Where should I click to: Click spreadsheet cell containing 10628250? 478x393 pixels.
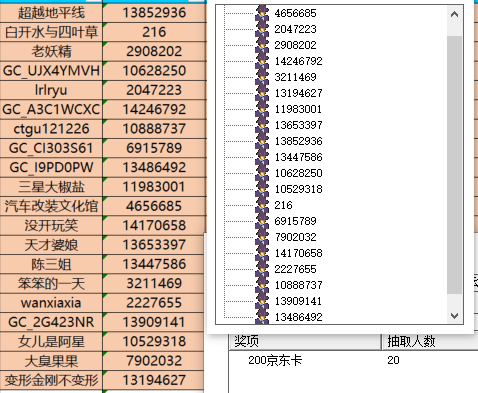pos(154,71)
